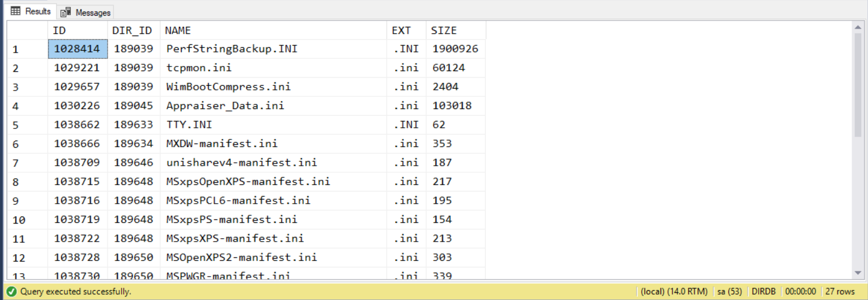Click the 27 rows status indicator
The height and width of the screenshot is (300, 868).
coord(839,291)
